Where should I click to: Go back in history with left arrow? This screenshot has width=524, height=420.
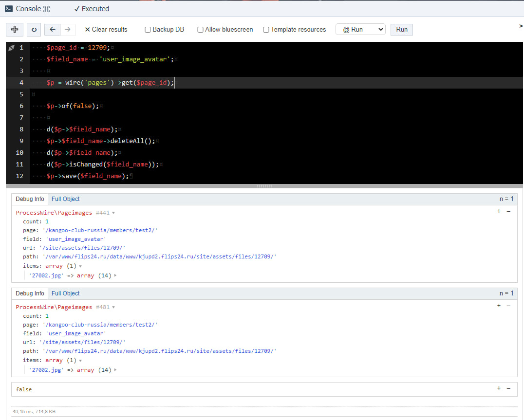pyautogui.click(x=53, y=29)
